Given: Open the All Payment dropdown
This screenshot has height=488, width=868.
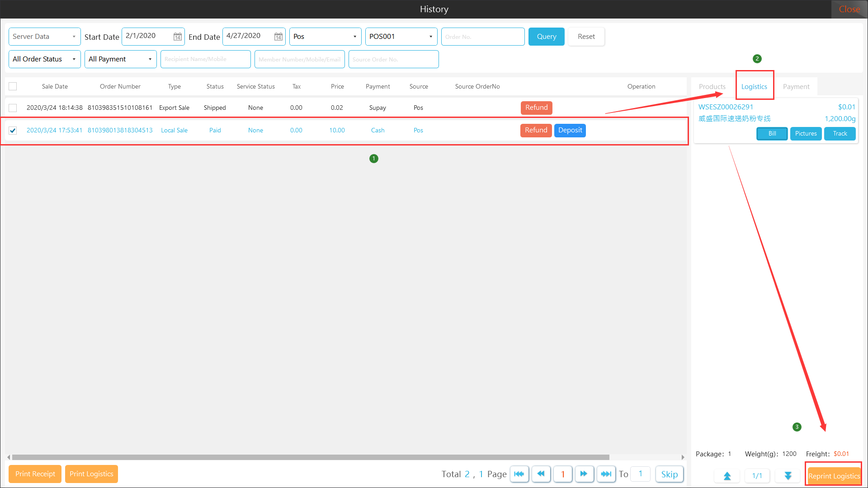Looking at the screenshot, I should point(120,59).
